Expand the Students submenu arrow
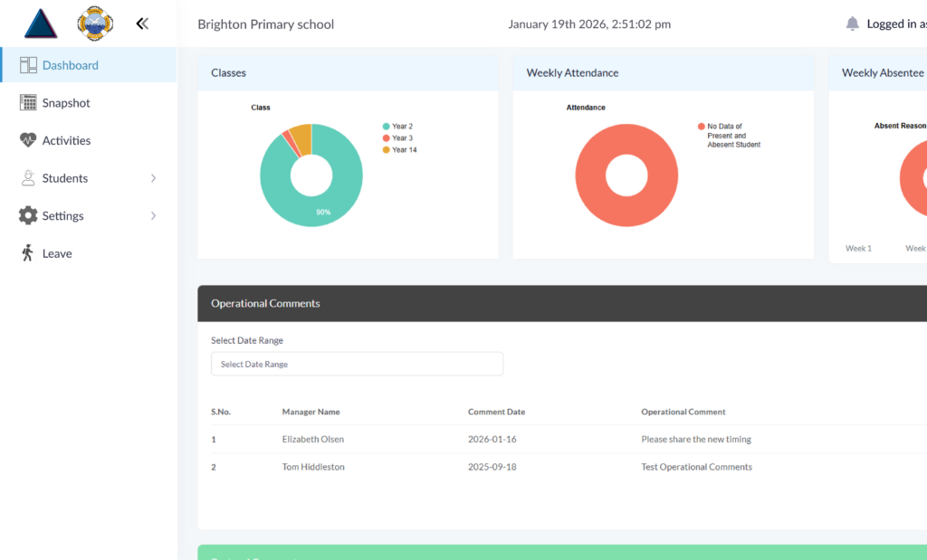The width and height of the screenshot is (927, 560). pyautogui.click(x=153, y=178)
